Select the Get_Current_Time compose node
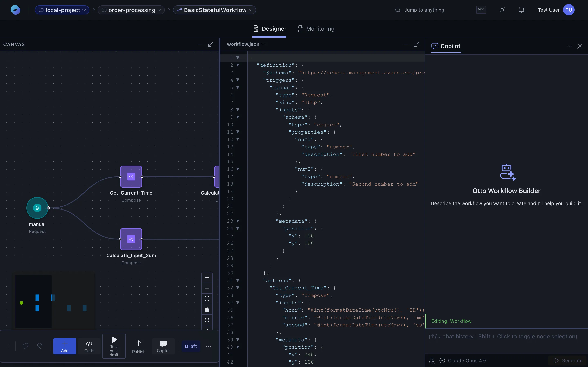 point(131,176)
